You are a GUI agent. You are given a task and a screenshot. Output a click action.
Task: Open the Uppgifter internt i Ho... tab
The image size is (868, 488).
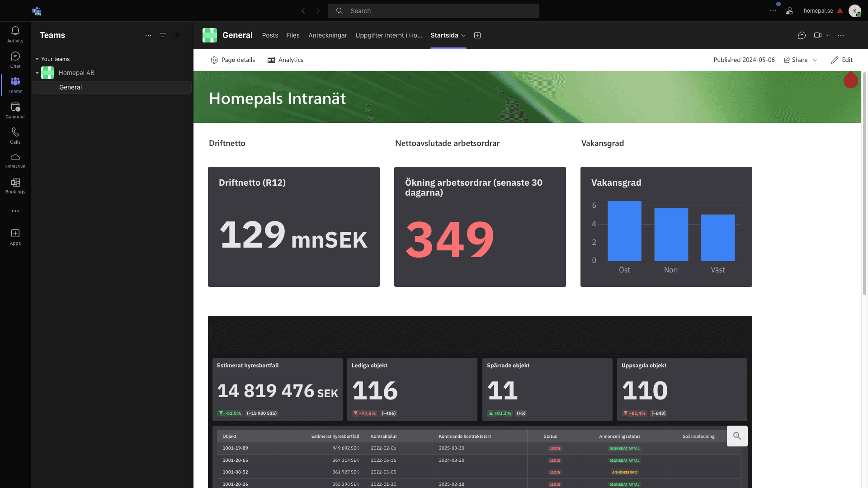point(389,35)
